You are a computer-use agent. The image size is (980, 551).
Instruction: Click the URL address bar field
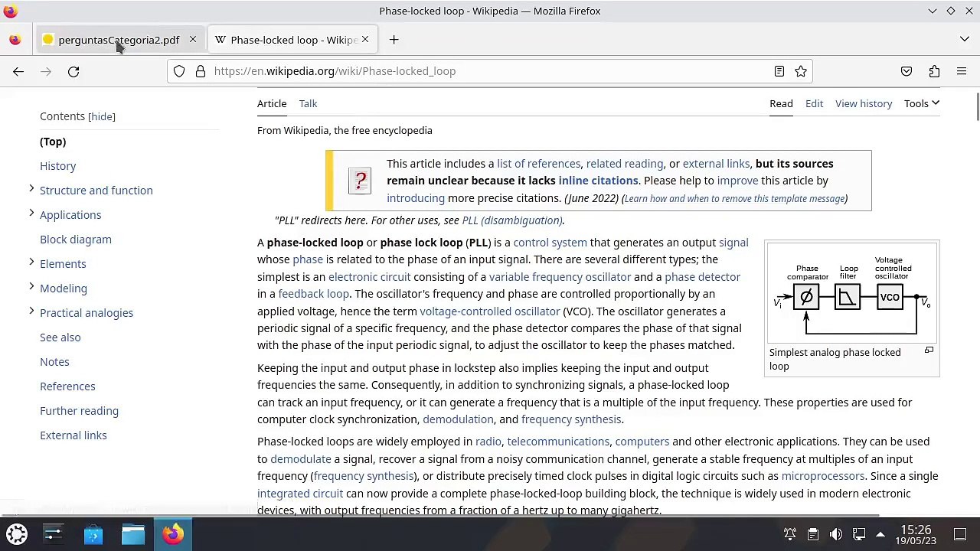[490, 71]
